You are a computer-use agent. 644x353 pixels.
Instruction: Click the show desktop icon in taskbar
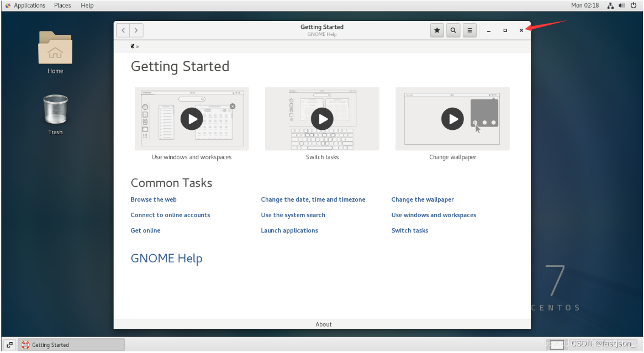9,345
